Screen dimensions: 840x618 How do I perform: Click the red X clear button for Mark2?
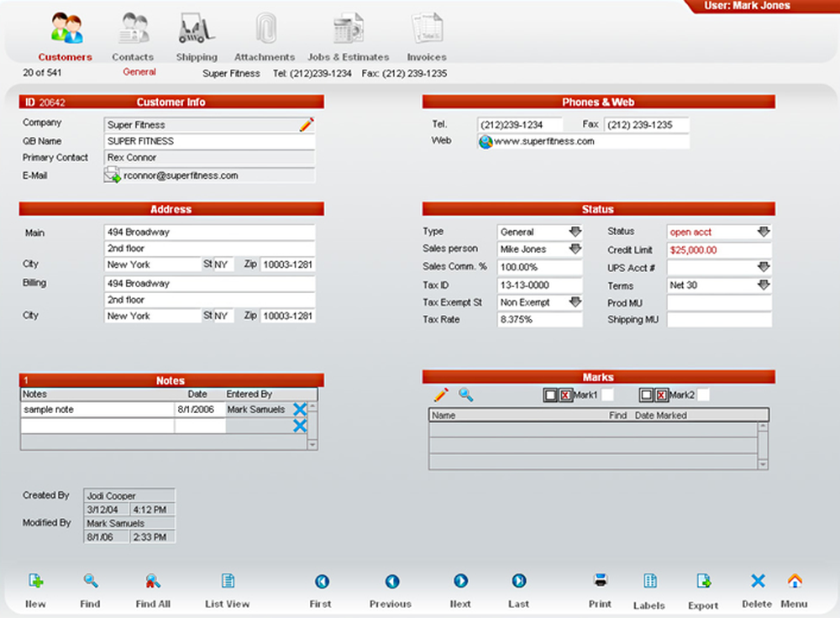(x=661, y=395)
